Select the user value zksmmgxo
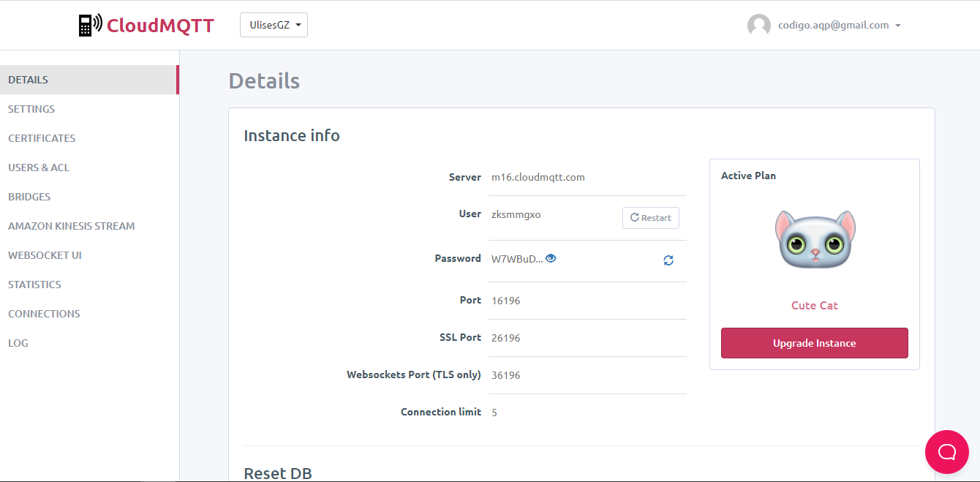The image size is (980, 482). [516, 214]
